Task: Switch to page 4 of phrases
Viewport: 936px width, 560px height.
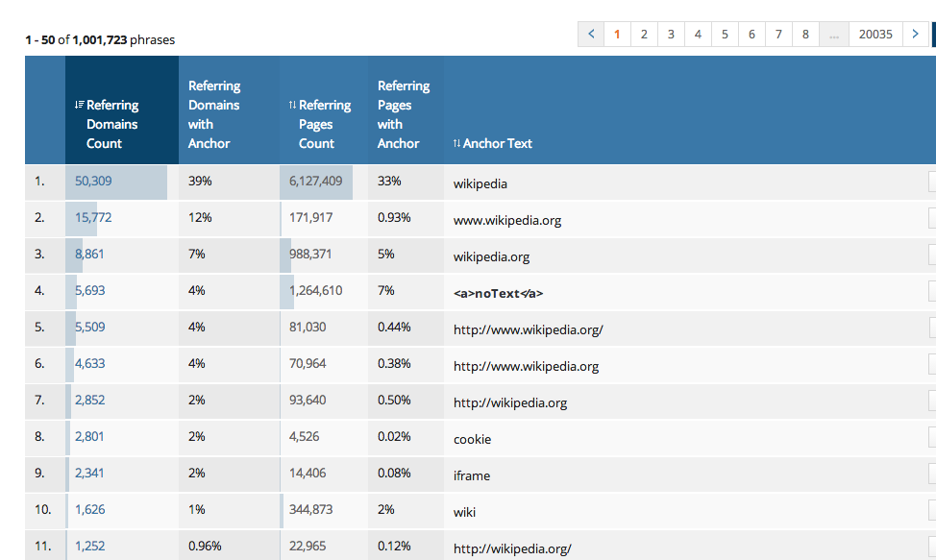Action: tap(698, 34)
